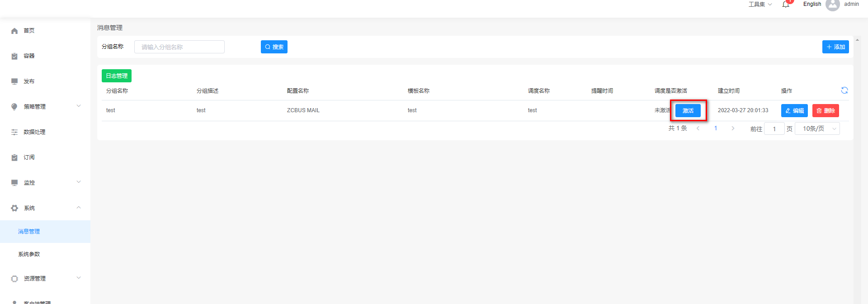Click the 提醒时间 column header
This screenshot has height=304, width=868.
602,91
